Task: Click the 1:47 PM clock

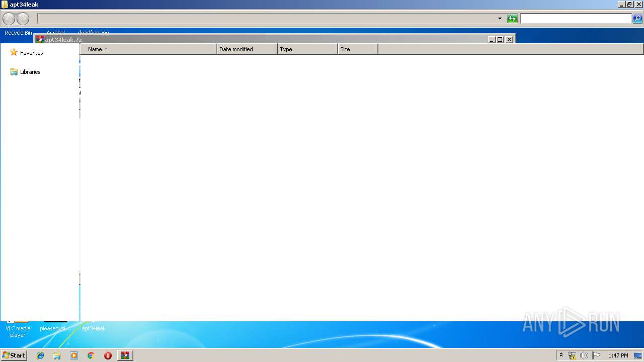Action: click(618, 355)
